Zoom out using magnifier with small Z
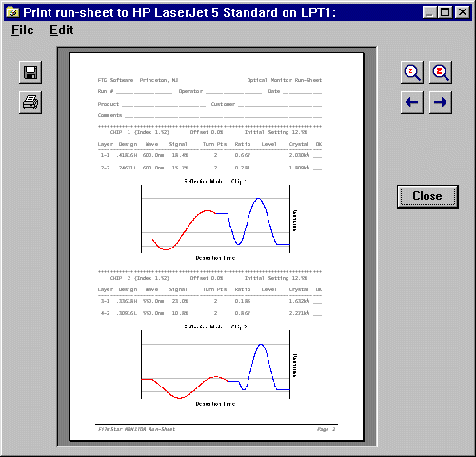The width and height of the screenshot is (476, 457). point(412,72)
